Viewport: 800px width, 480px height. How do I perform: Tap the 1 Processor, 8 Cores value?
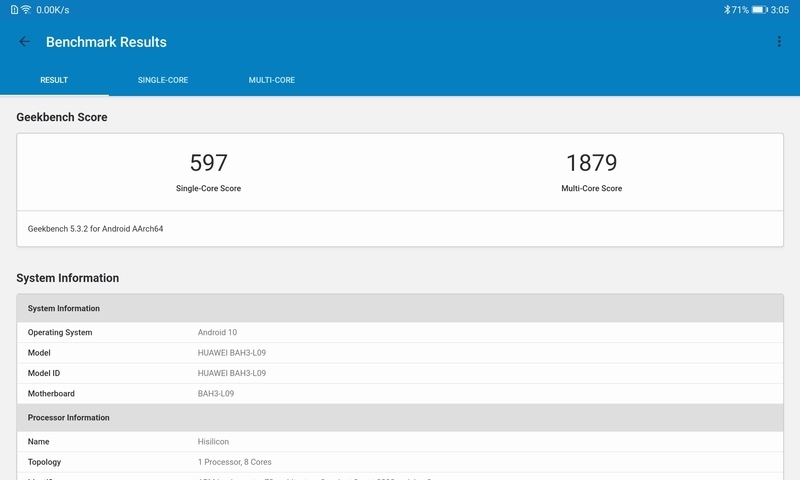tap(235, 462)
